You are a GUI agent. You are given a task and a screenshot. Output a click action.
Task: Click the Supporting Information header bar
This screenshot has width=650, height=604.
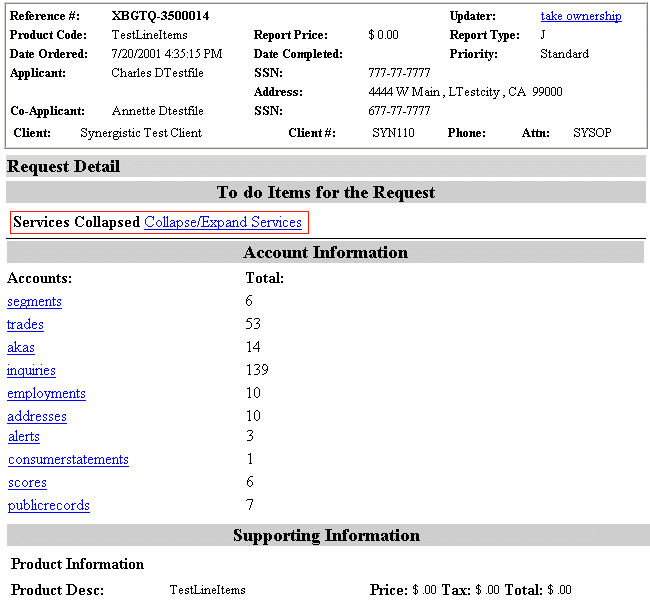tap(326, 535)
